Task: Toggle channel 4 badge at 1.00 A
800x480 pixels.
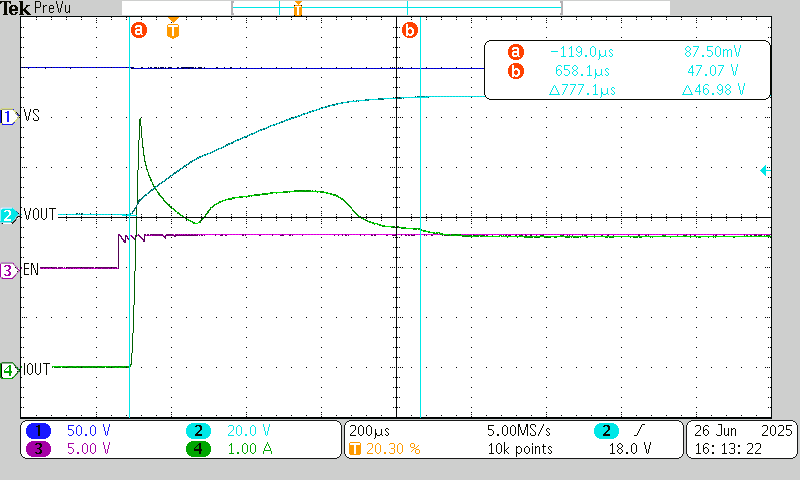Action: click(x=199, y=449)
